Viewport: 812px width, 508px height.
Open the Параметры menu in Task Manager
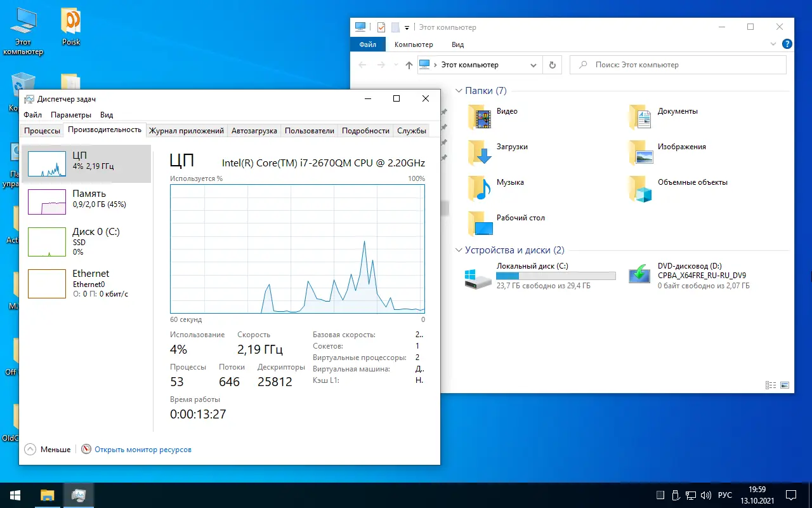71,115
